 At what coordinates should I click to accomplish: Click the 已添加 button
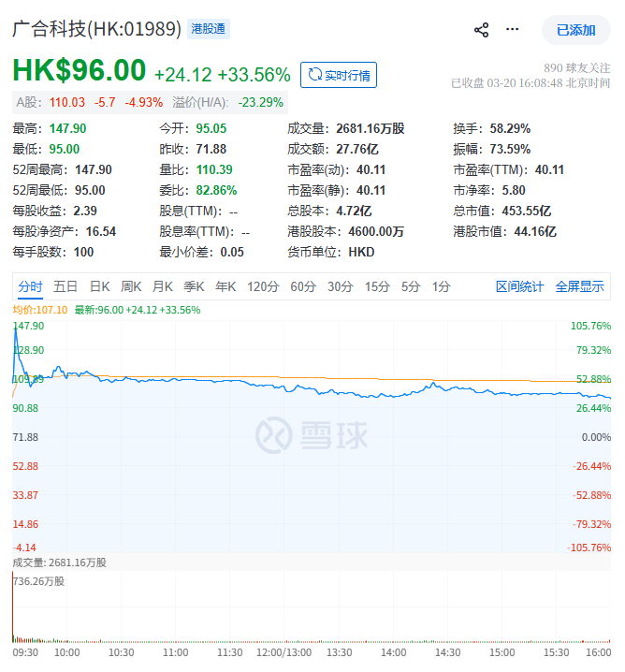575,30
